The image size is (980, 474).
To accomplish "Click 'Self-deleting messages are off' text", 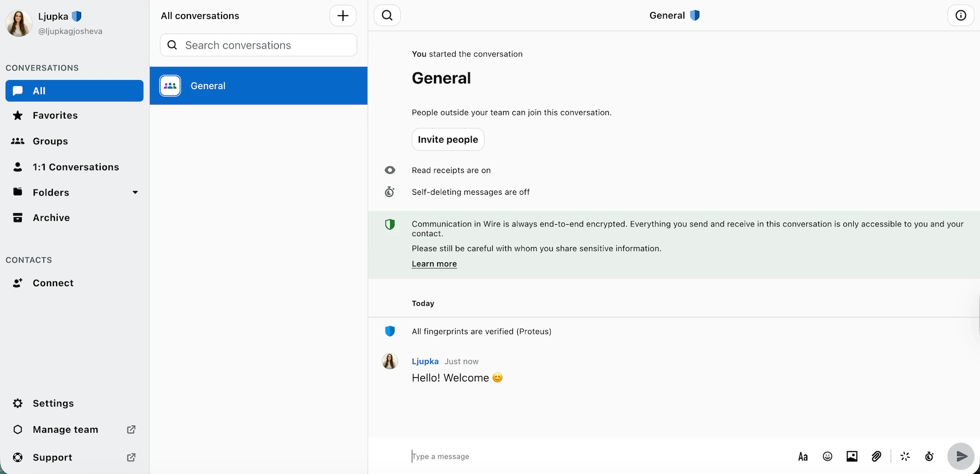I will click(471, 192).
